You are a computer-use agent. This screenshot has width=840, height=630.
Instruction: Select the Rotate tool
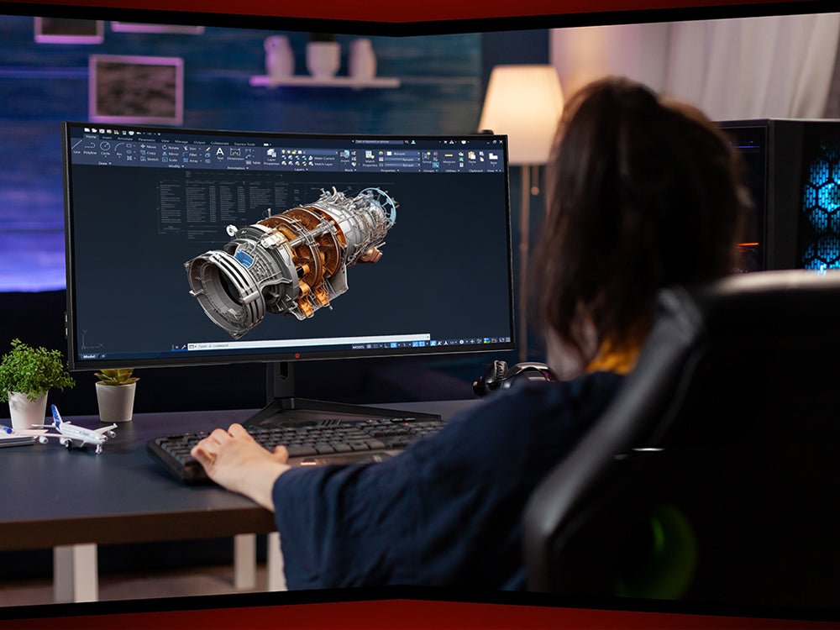[x=168, y=146]
